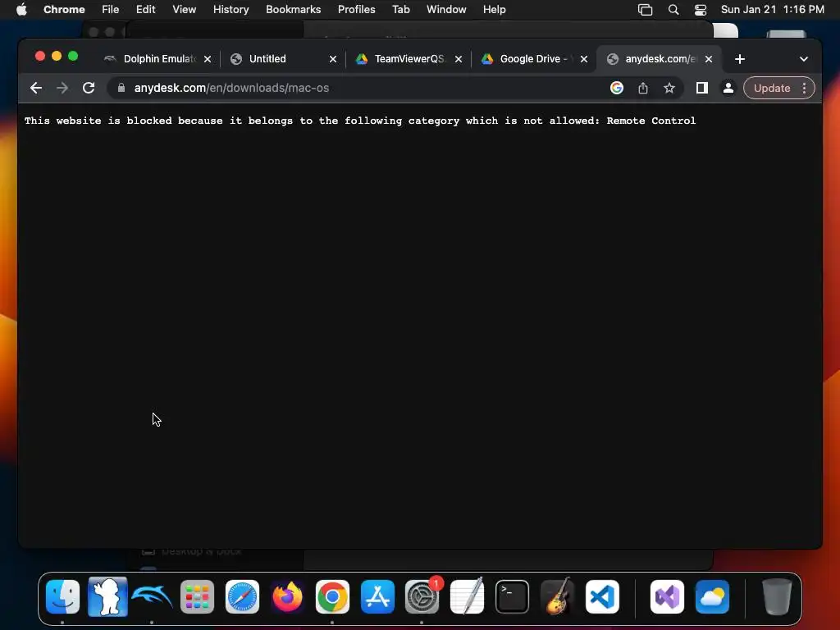This screenshot has width=840, height=630.
Task: Open the Window menu
Action: click(446, 10)
